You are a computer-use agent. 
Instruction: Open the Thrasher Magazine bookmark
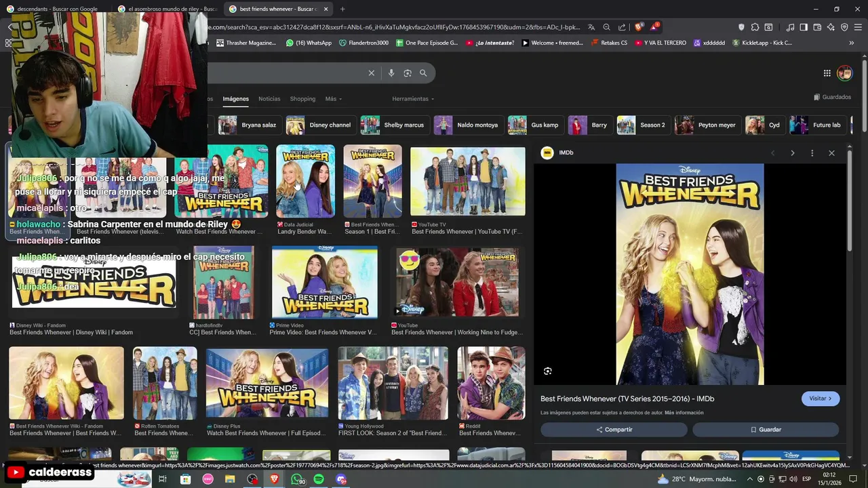click(245, 43)
